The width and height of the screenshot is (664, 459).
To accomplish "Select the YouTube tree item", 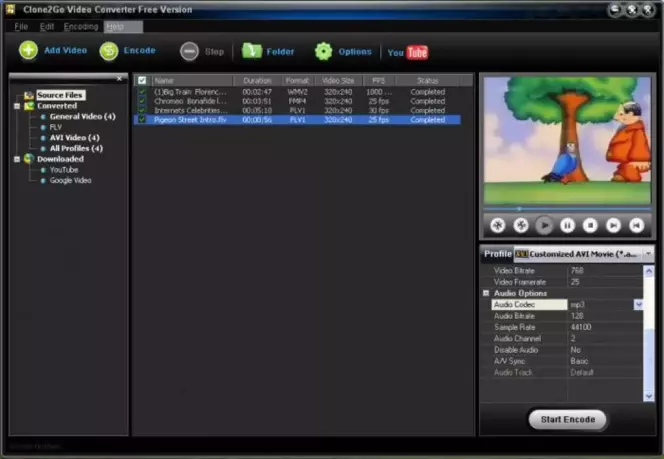I will (64, 170).
